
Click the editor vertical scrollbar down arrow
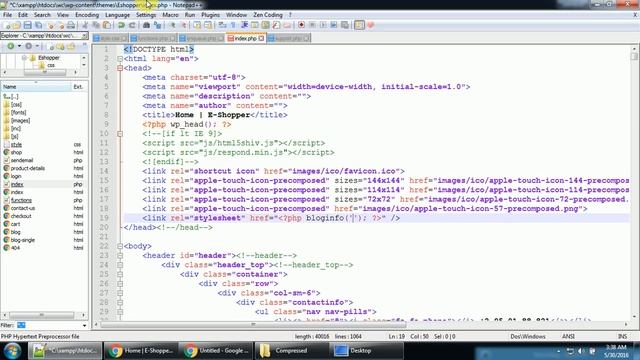634,316
